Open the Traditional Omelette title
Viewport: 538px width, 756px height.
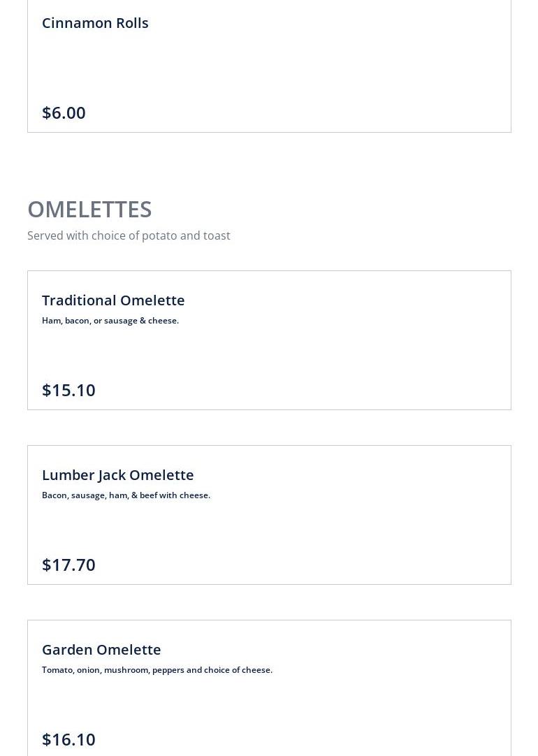click(113, 300)
